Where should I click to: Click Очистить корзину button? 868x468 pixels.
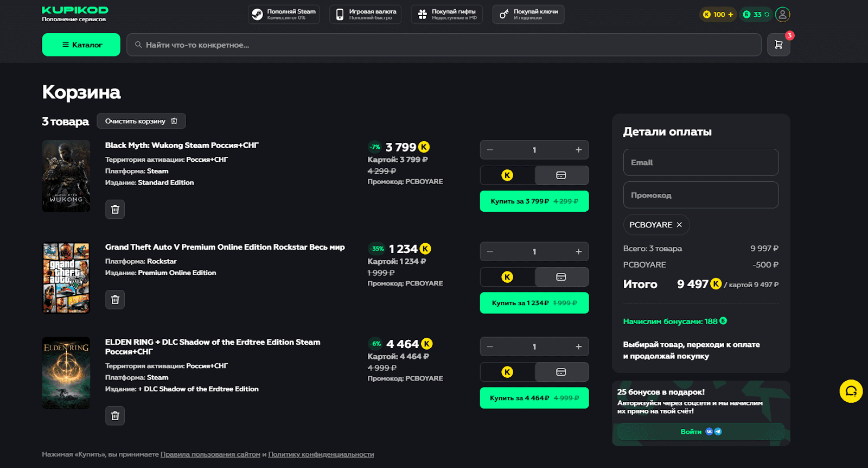pyautogui.click(x=141, y=121)
